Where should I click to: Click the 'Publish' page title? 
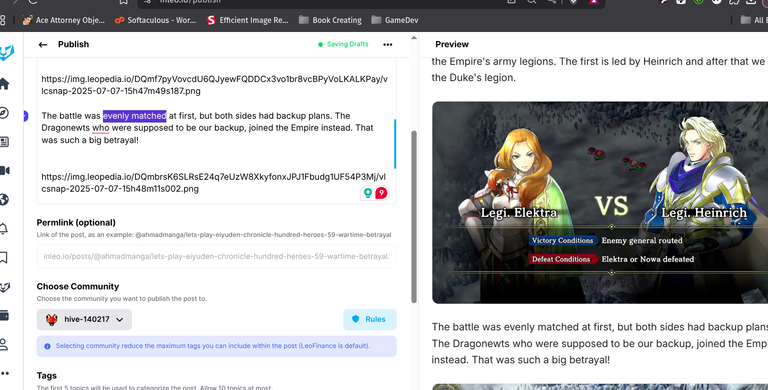click(73, 44)
